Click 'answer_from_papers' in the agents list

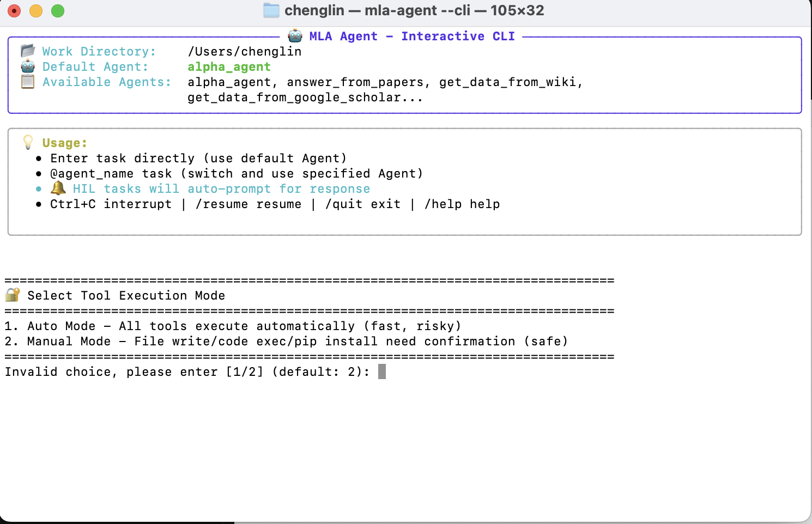(355, 82)
